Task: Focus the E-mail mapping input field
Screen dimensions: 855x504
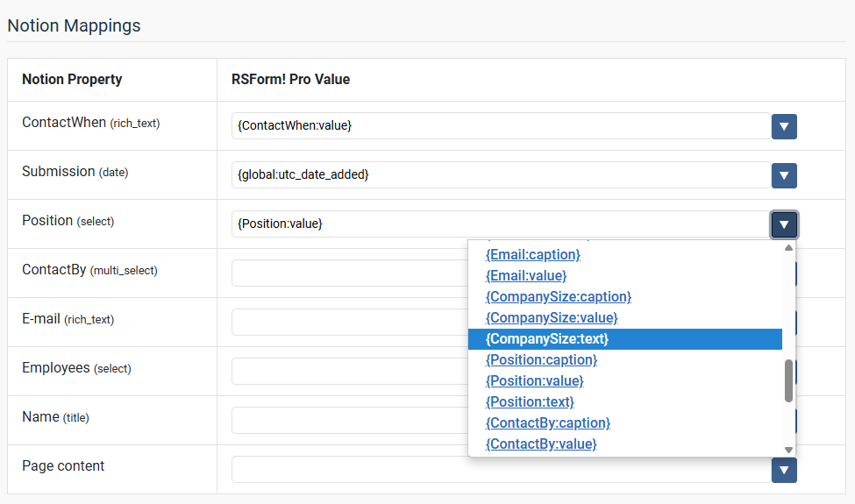Action: pyautogui.click(x=349, y=323)
